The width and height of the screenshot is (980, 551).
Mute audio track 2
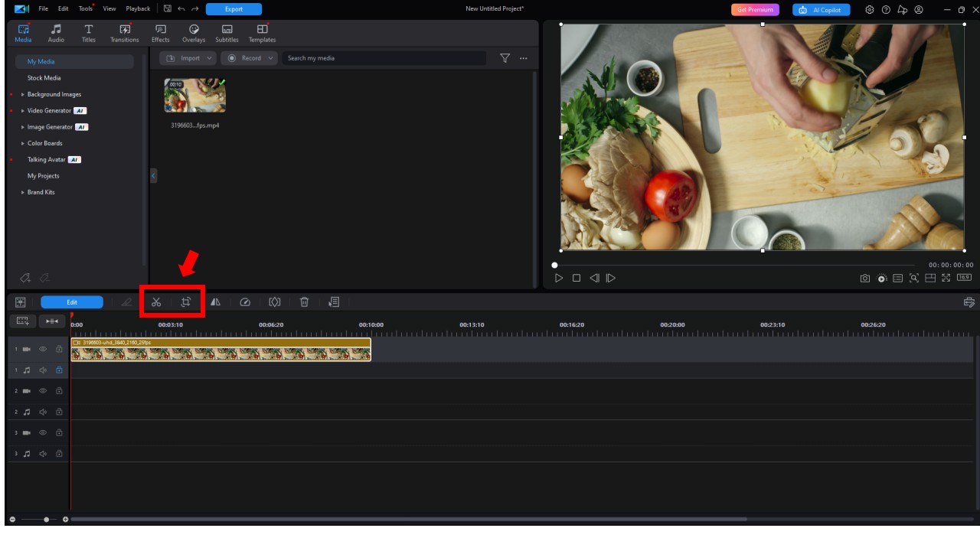[43, 412]
